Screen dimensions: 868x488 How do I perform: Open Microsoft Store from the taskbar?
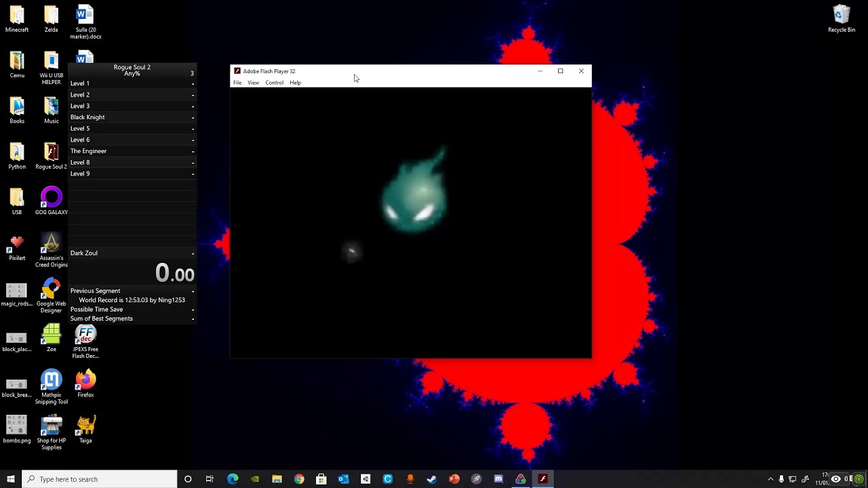click(x=321, y=479)
